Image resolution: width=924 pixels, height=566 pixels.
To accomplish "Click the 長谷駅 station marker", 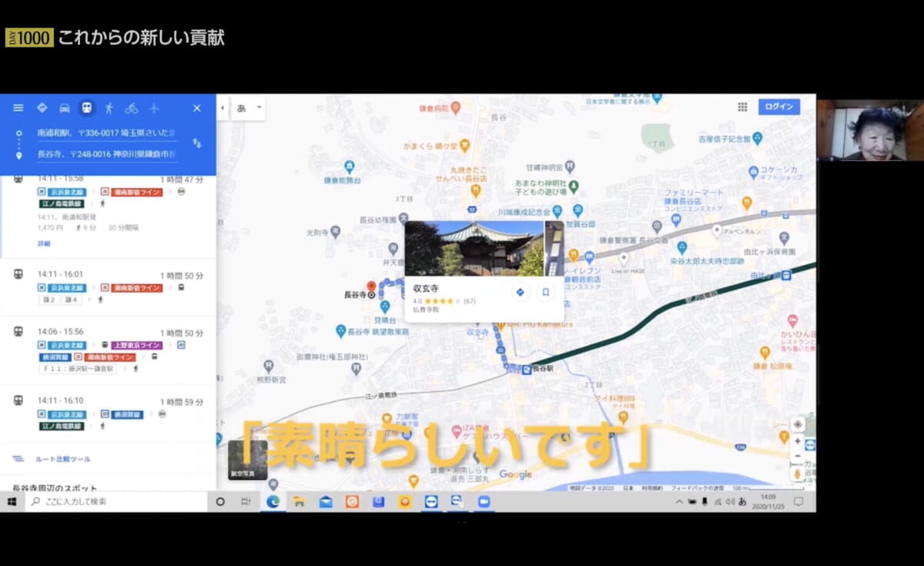I will 527,370.
